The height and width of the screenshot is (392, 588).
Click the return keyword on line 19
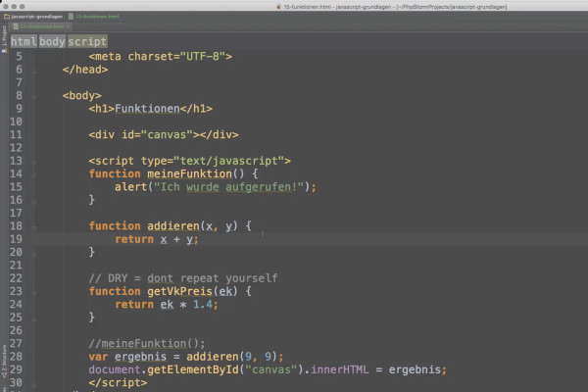[x=134, y=239]
